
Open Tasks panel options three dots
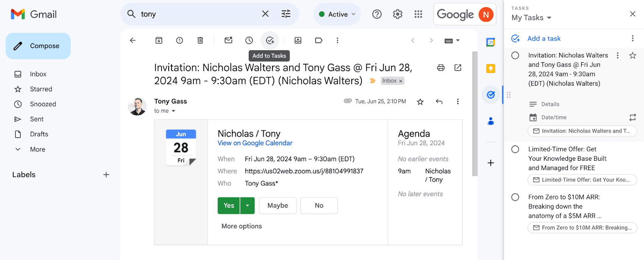[x=632, y=38]
